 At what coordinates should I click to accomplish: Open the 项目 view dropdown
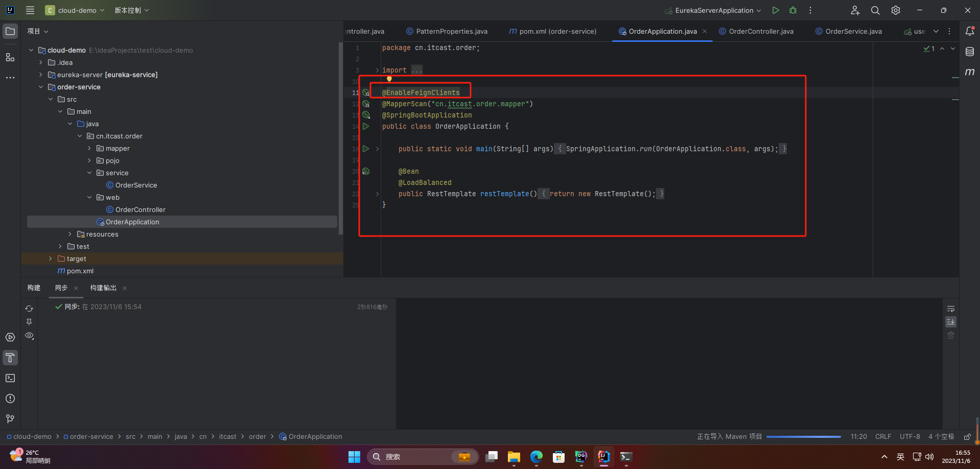38,31
